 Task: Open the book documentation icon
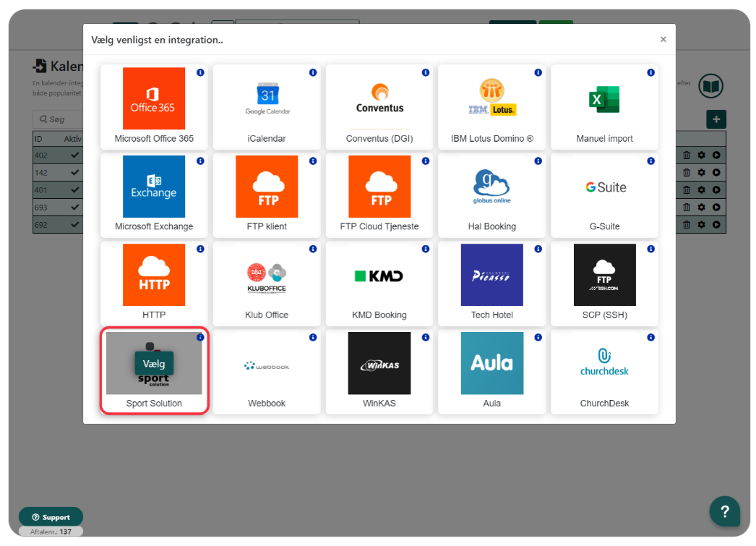[711, 86]
